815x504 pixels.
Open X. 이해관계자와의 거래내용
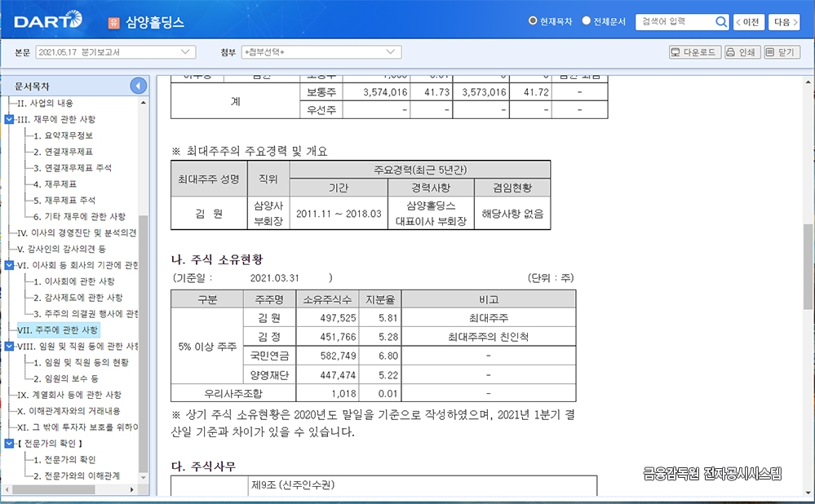coord(69,410)
